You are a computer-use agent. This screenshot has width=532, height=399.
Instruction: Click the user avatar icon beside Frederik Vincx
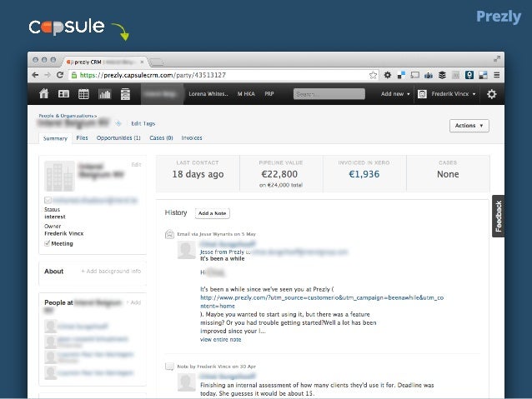click(x=422, y=94)
